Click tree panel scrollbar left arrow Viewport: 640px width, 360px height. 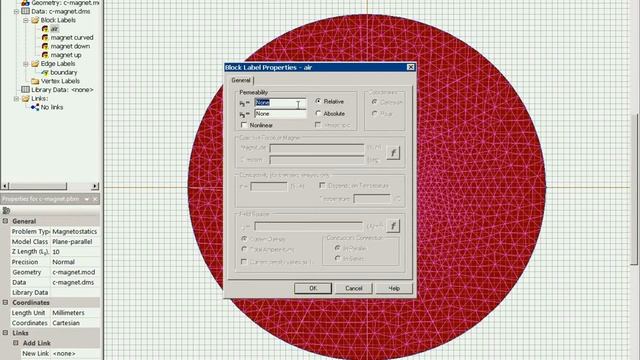click(x=5, y=186)
